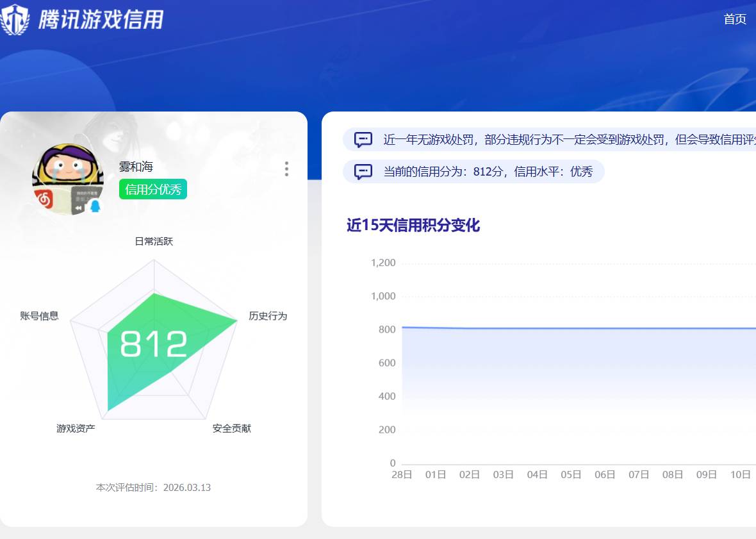Screen dimensions: 756x539
Task: Click the 812 score inside the radar chart
Action: coord(155,344)
